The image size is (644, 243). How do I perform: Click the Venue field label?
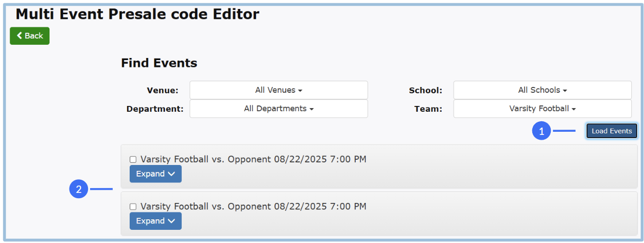162,90
